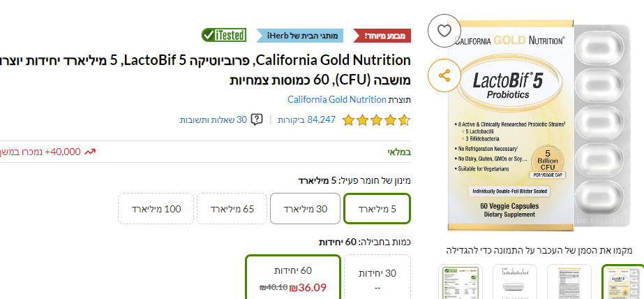This screenshot has height=299, width=644.
Task: Click the iTested badge
Action: [x=224, y=34]
